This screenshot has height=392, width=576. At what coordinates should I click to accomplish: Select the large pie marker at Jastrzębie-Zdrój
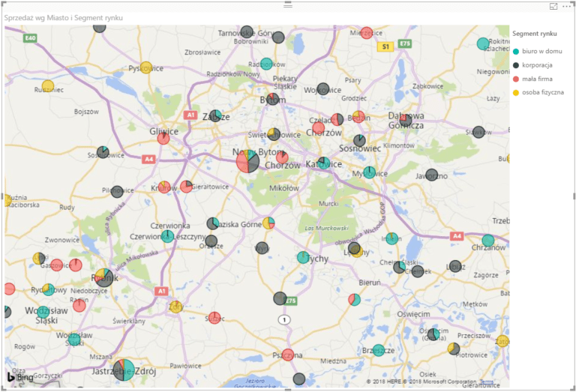coord(124,370)
